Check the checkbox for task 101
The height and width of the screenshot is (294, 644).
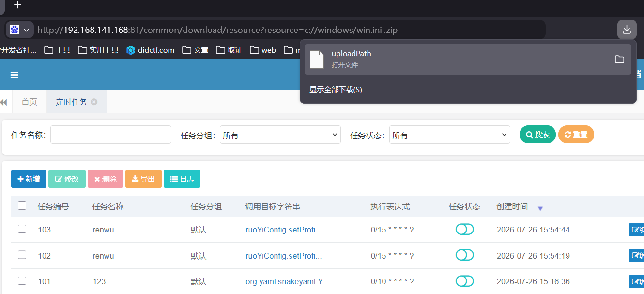tap(22, 280)
